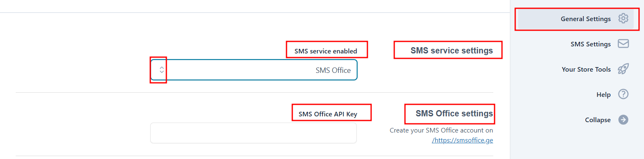The width and height of the screenshot is (644, 159).
Task: Click the General Settings gear icon
Action: pos(623,19)
